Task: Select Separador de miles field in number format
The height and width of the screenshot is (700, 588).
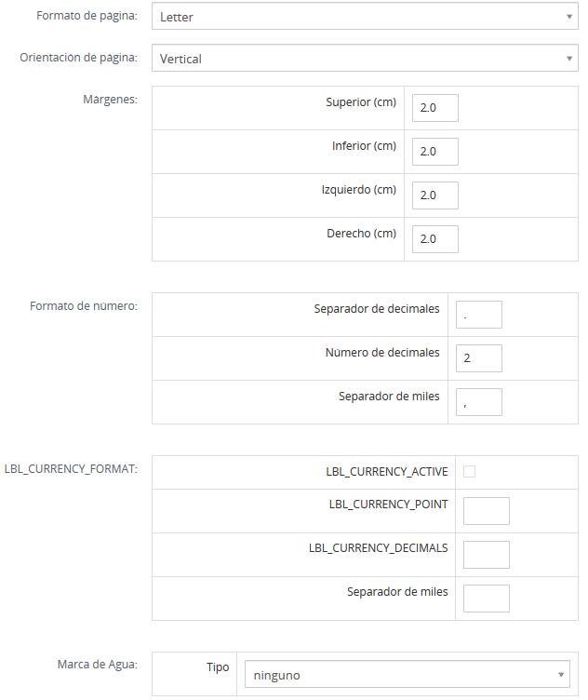Action: click(478, 402)
